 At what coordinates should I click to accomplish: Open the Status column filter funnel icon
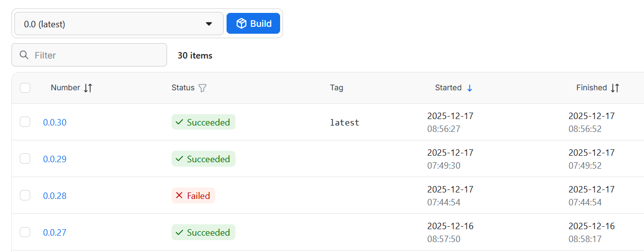tap(202, 88)
